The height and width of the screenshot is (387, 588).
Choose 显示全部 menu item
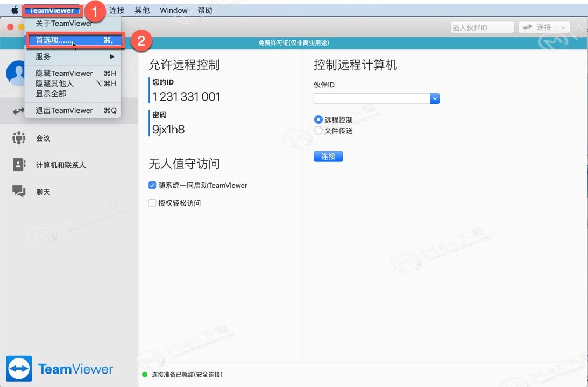click(x=73, y=94)
